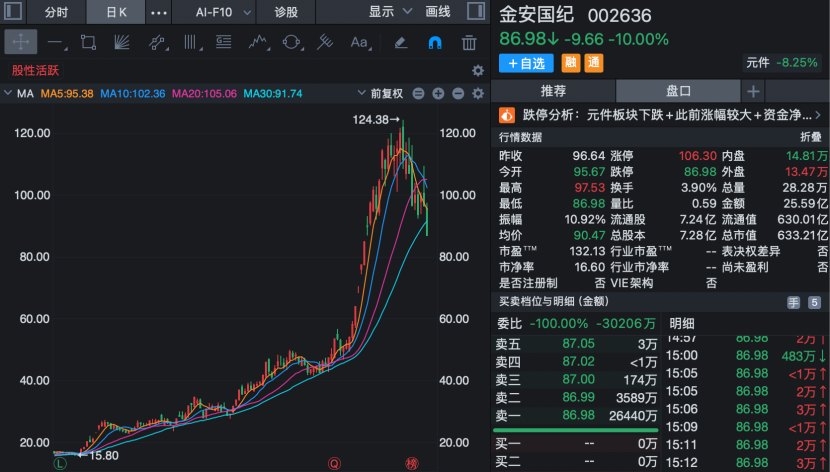Viewport: 830px width, 472px height.
Task: Click the MA5:95.38 indicator label
Action: point(67,94)
